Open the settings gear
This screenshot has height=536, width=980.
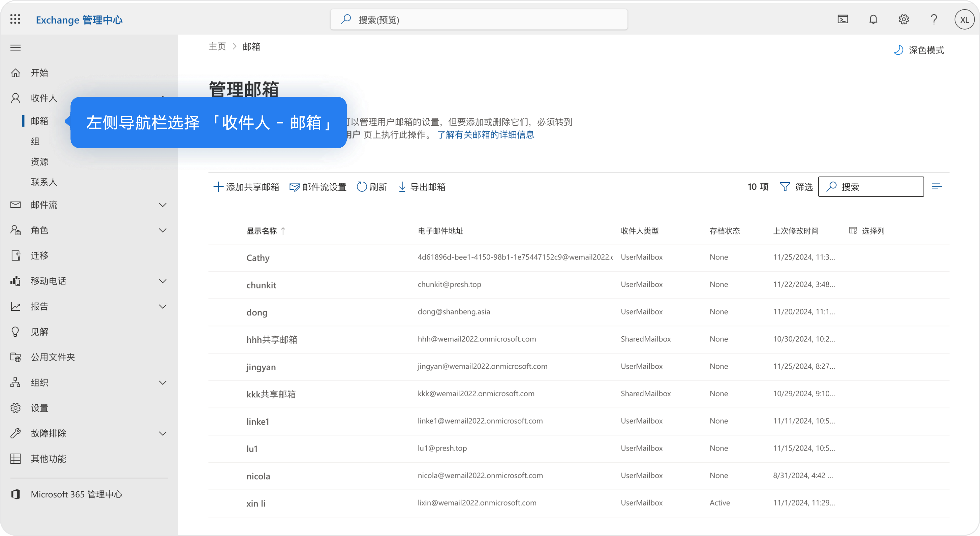pos(904,19)
